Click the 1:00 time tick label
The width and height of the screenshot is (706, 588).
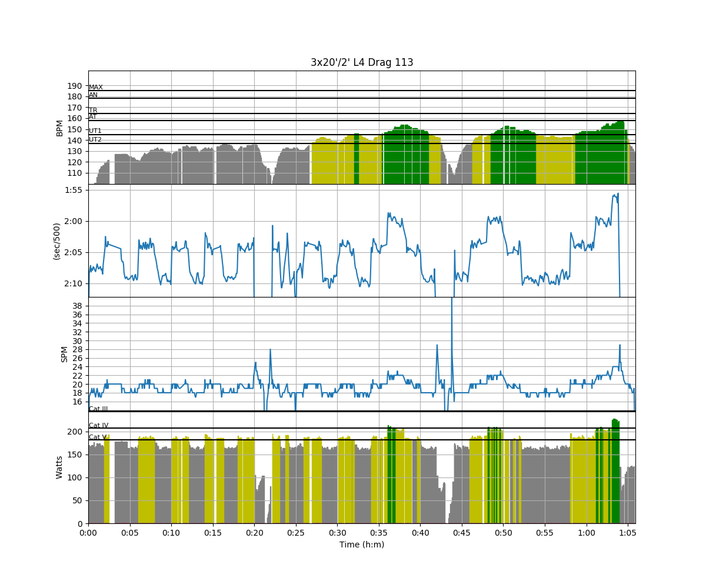click(586, 533)
